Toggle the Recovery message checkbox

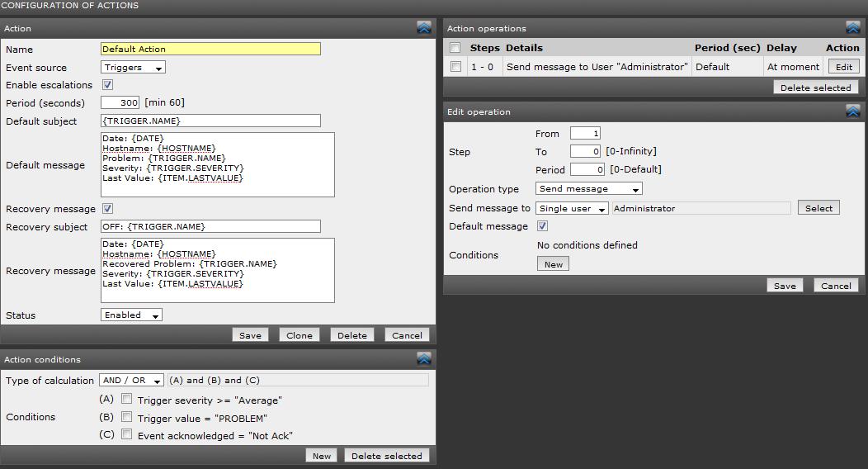point(107,209)
